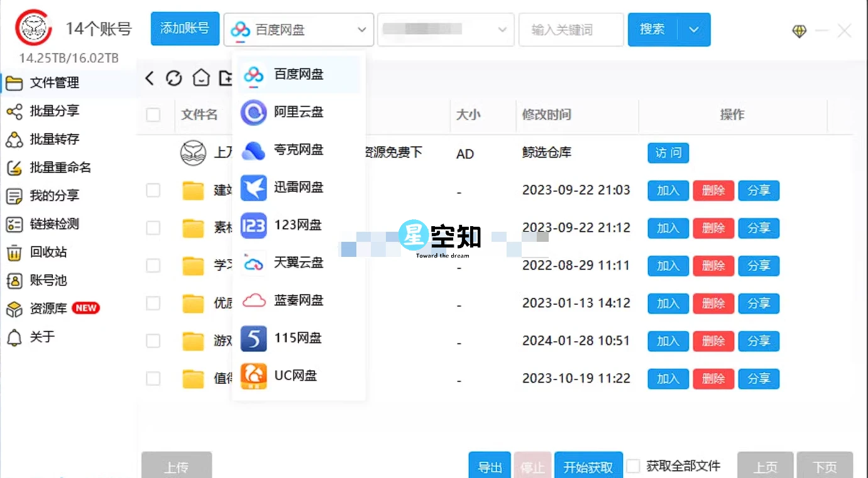Click the globe icon near the top right

pos(799,30)
